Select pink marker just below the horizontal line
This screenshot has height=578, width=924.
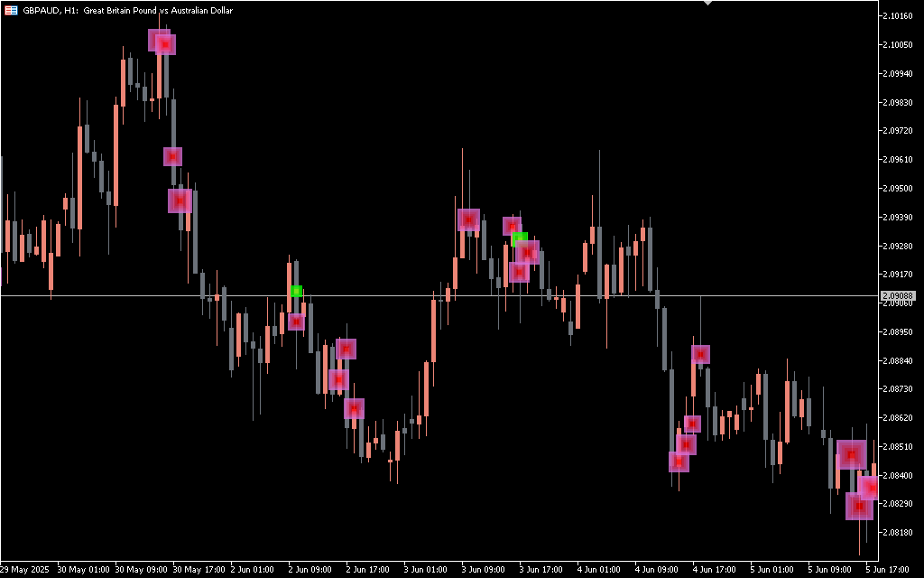296,322
